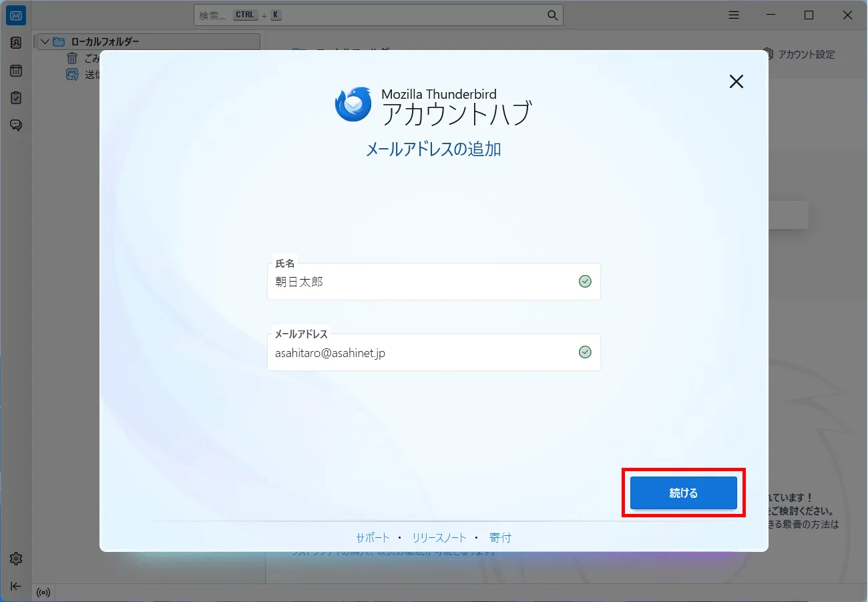Select the ごみ箱 trash folder icon
This screenshot has height=602, width=868.
point(72,58)
